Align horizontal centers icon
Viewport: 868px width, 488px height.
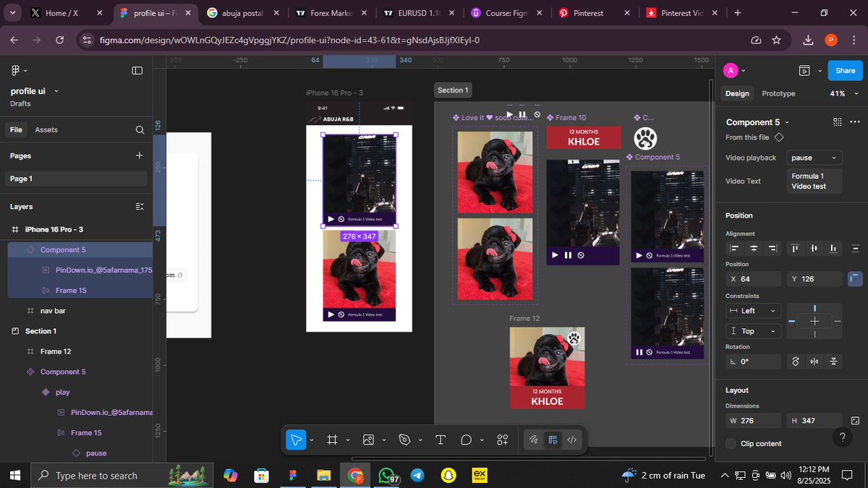[x=754, y=249]
